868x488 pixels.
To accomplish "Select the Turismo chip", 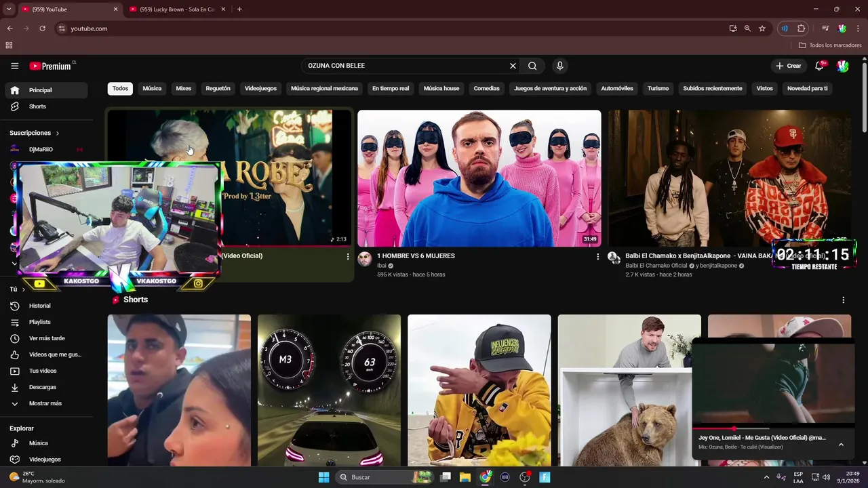I will pos(658,88).
